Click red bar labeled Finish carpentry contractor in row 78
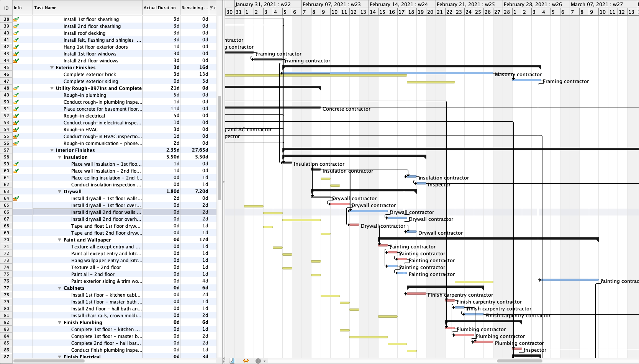Screen dimensions: 639x364 pyautogui.click(x=416, y=294)
